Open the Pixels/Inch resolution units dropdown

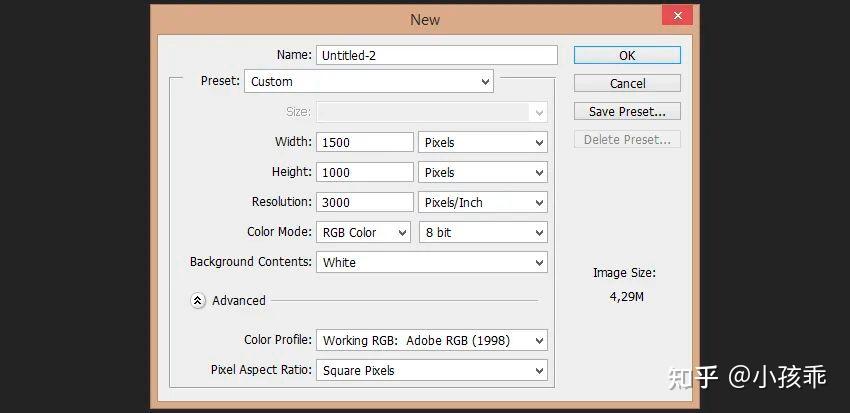click(482, 202)
